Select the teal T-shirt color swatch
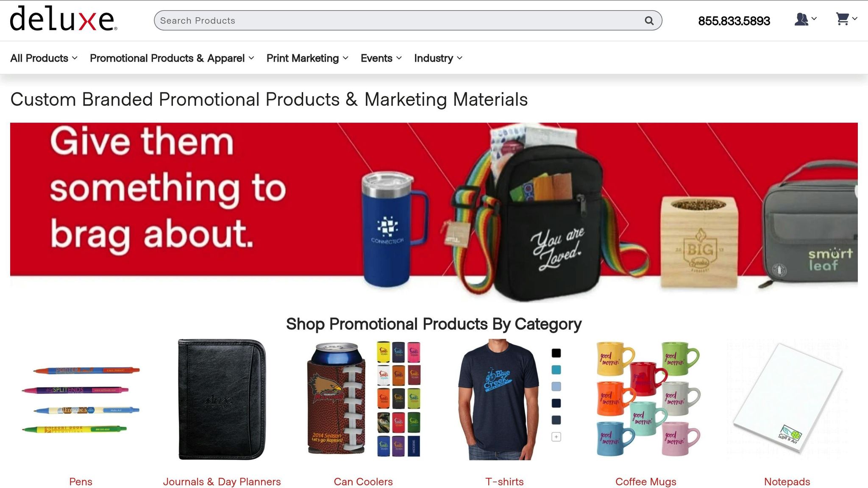Screen dimensions: 868x488 coord(556,370)
